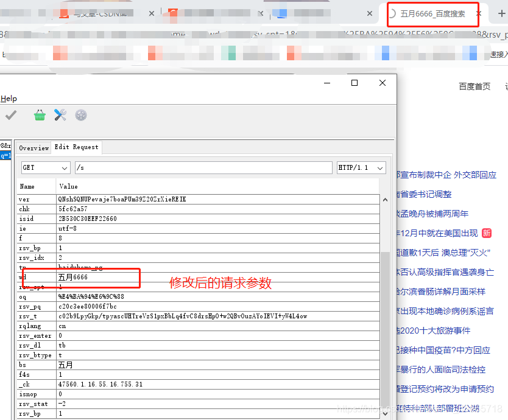508x420 pixels.
Task: Open the 2020十大旅游事件 news link
Action: [x=434, y=331]
